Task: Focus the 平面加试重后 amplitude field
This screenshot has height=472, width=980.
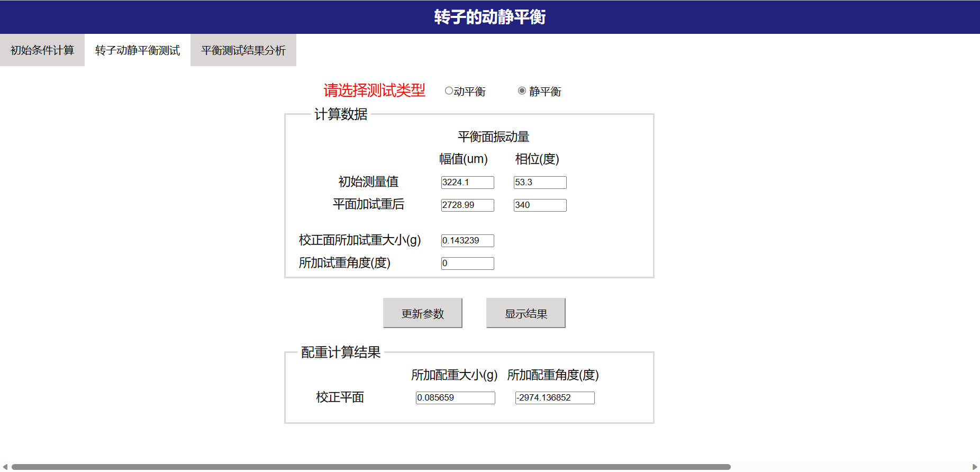Action: click(467, 205)
